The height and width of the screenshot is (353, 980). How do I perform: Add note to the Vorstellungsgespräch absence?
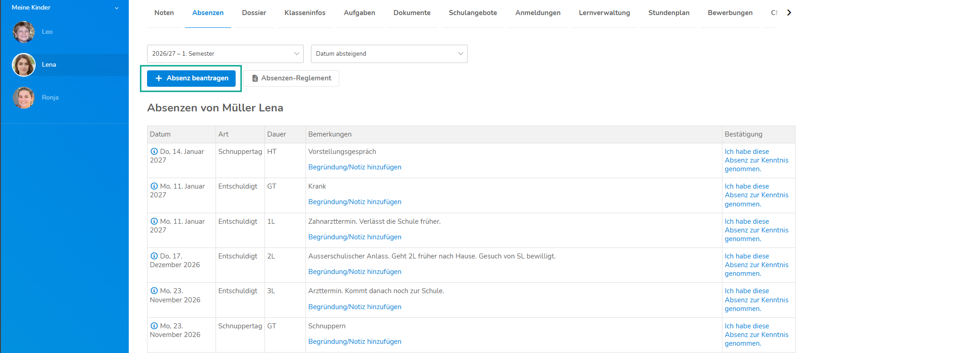click(355, 167)
